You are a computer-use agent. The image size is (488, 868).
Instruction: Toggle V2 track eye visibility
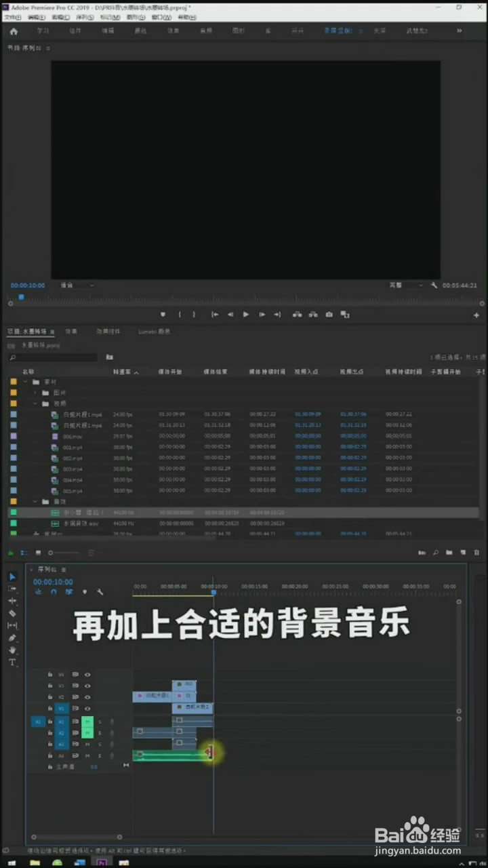point(87,697)
